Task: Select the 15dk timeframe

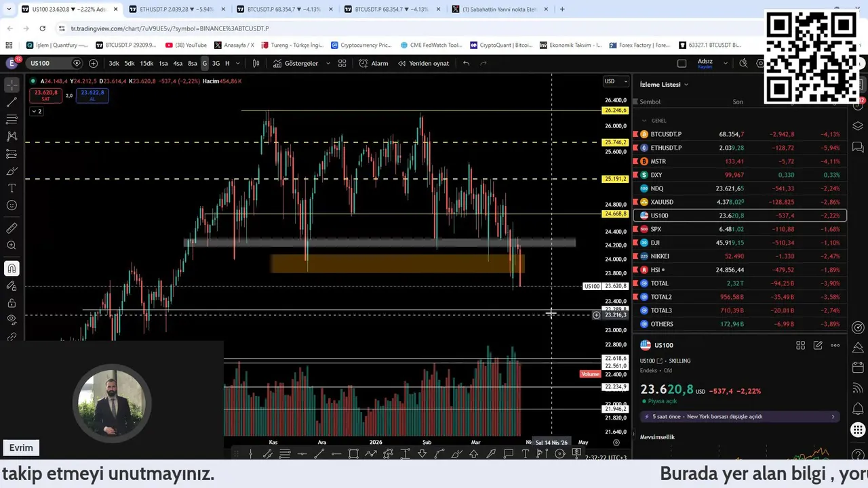Action: point(146,63)
